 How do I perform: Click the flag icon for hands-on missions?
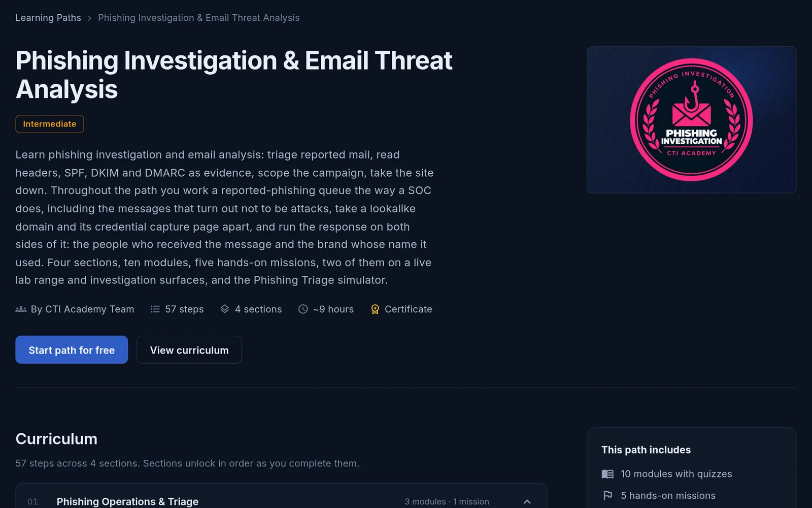[607, 495]
